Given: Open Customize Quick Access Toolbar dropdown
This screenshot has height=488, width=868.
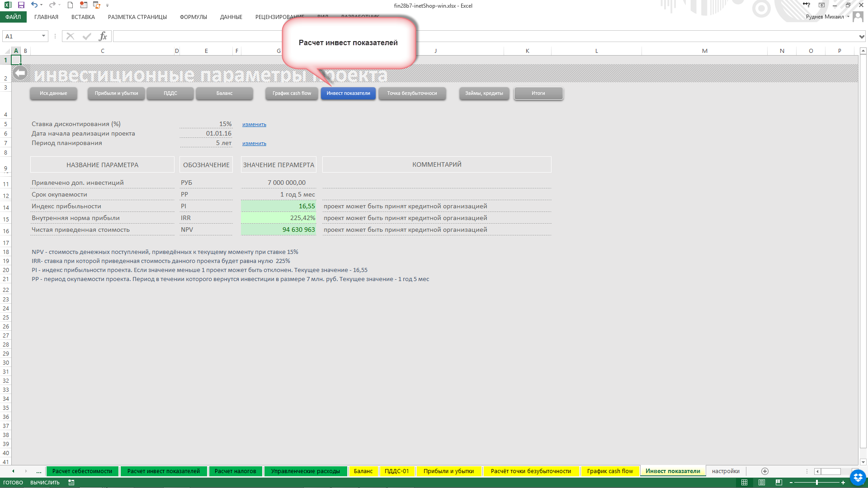Looking at the screenshot, I should (x=107, y=5).
